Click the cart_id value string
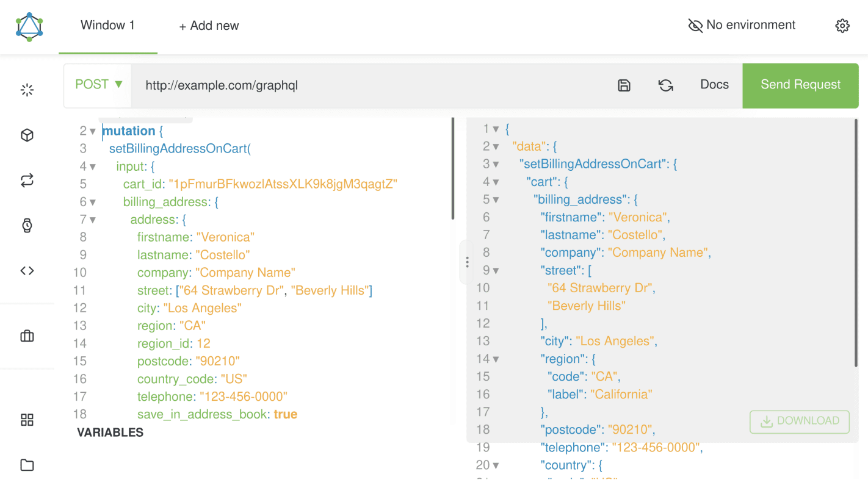Viewport: 868px width, 488px height. pyautogui.click(x=283, y=184)
